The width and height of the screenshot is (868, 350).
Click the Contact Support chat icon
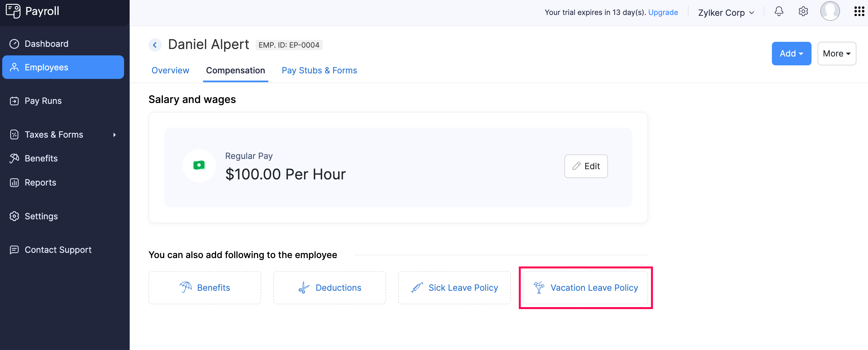point(14,249)
